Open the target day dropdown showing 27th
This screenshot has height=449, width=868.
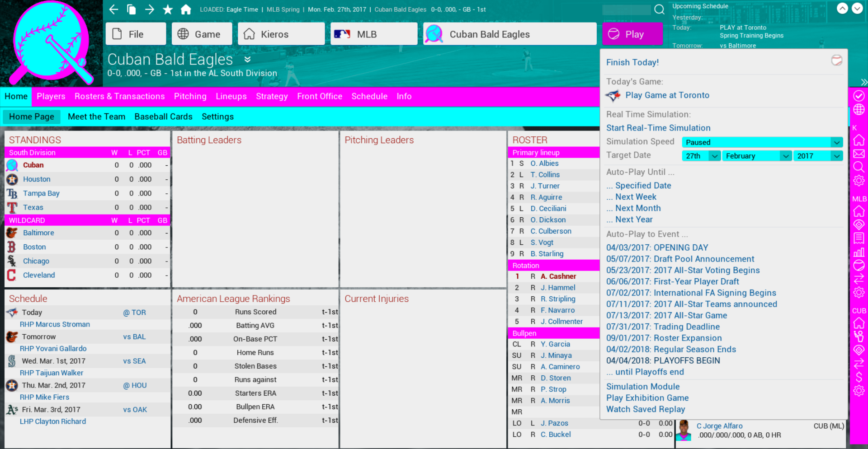point(701,156)
